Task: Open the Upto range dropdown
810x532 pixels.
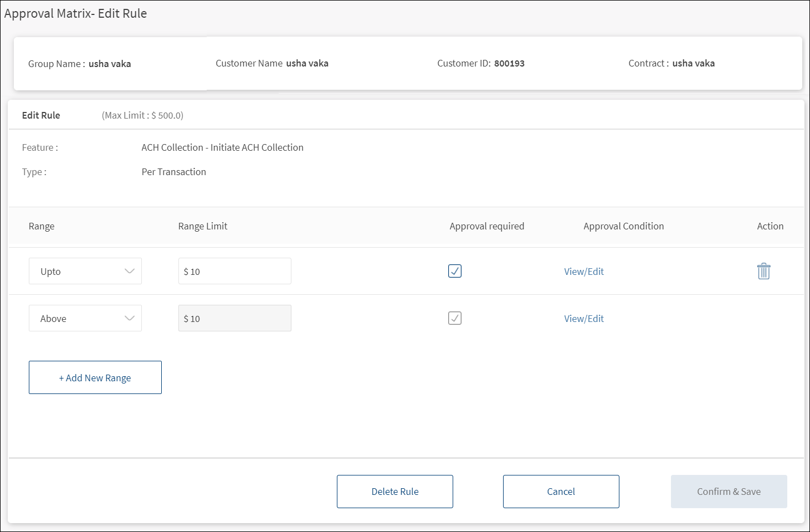Action: pos(85,271)
